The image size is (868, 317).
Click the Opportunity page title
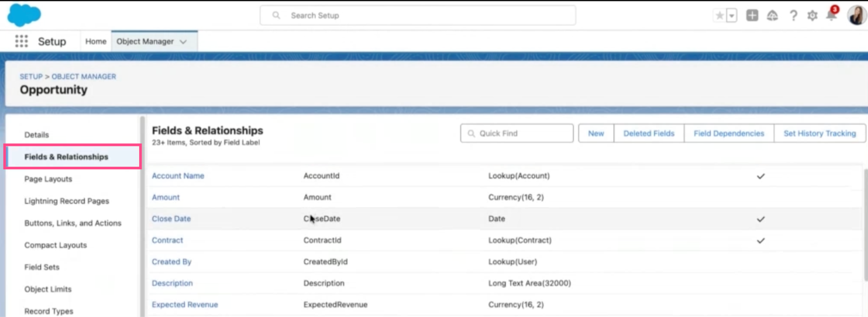coord(53,90)
